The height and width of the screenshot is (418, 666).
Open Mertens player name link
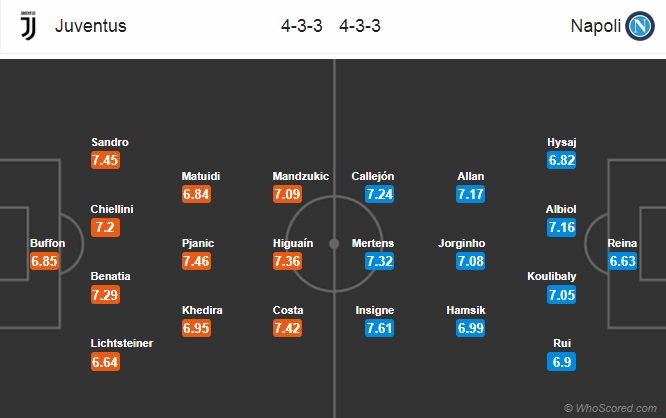[373, 243]
